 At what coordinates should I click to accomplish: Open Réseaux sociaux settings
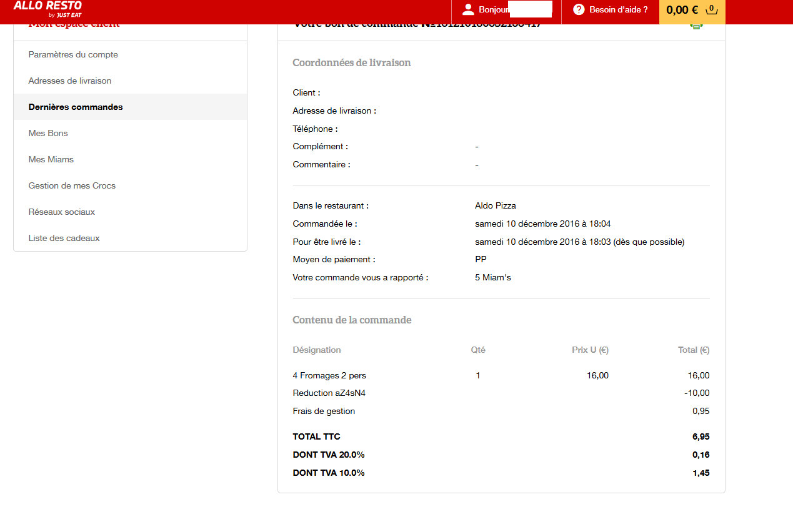pos(62,212)
